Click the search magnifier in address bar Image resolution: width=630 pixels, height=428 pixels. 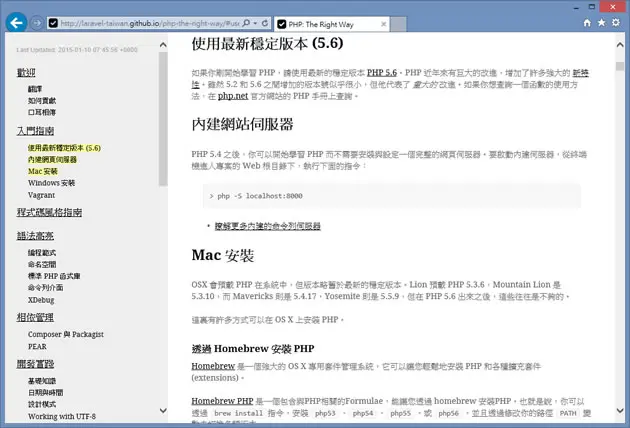[x=246, y=23]
